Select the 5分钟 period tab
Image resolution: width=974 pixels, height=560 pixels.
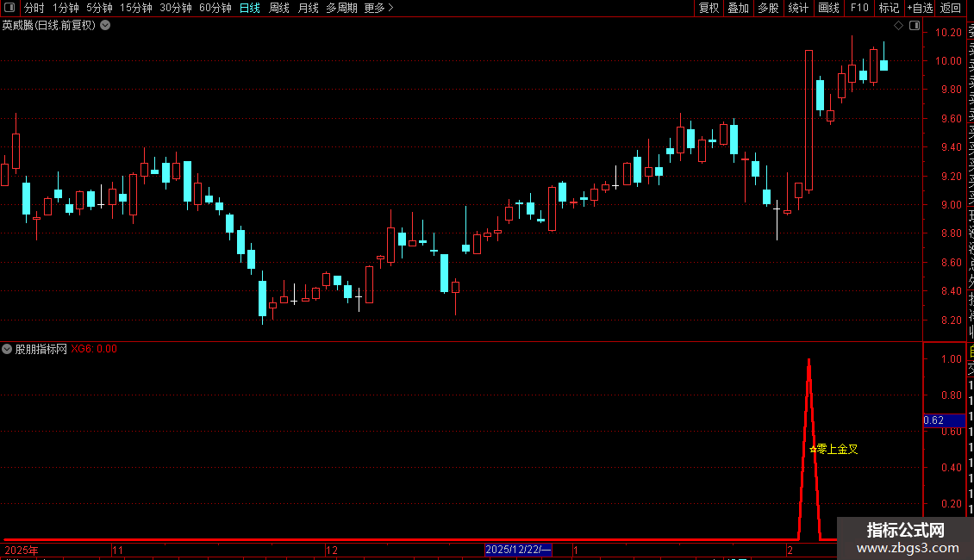pyautogui.click(x=99, y=8)
